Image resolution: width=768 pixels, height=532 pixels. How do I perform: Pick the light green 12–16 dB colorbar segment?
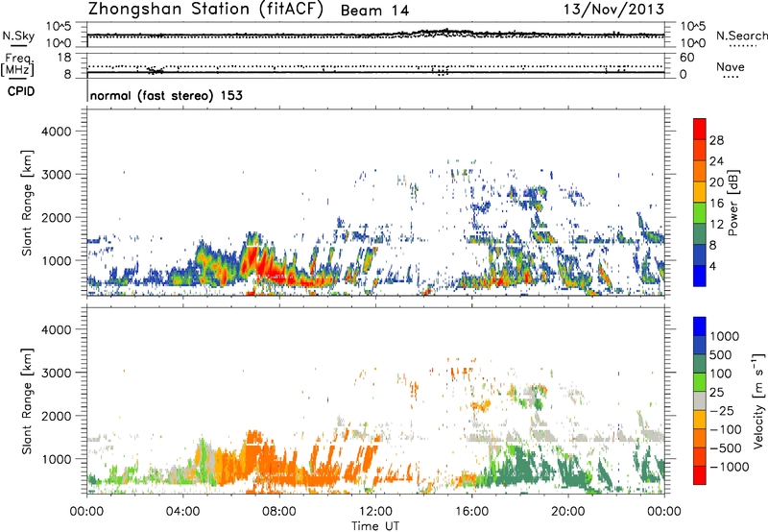click(700, 213)
